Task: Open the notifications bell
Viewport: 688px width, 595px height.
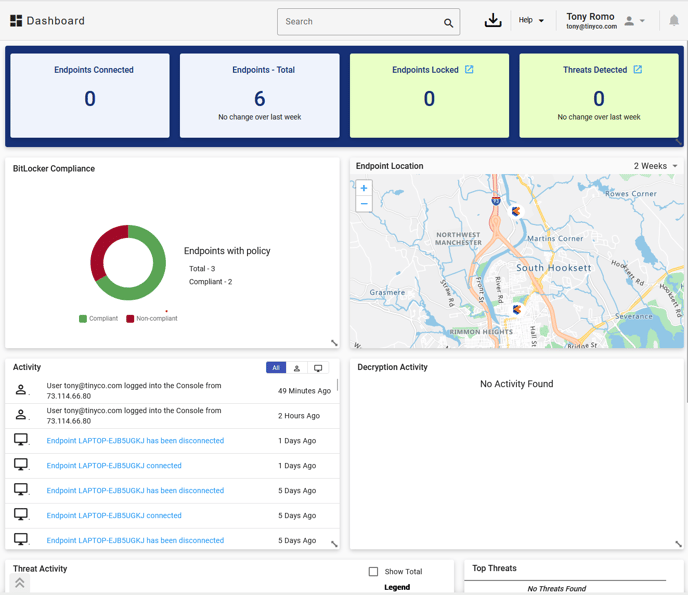Action: click(674, 21)
